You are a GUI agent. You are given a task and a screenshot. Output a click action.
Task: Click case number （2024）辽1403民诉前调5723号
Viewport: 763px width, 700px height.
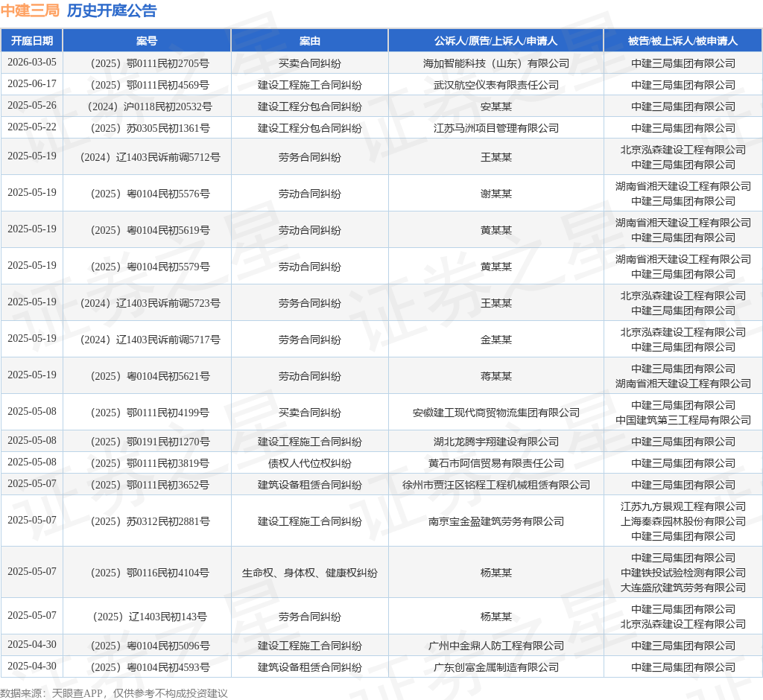point(147,303)
